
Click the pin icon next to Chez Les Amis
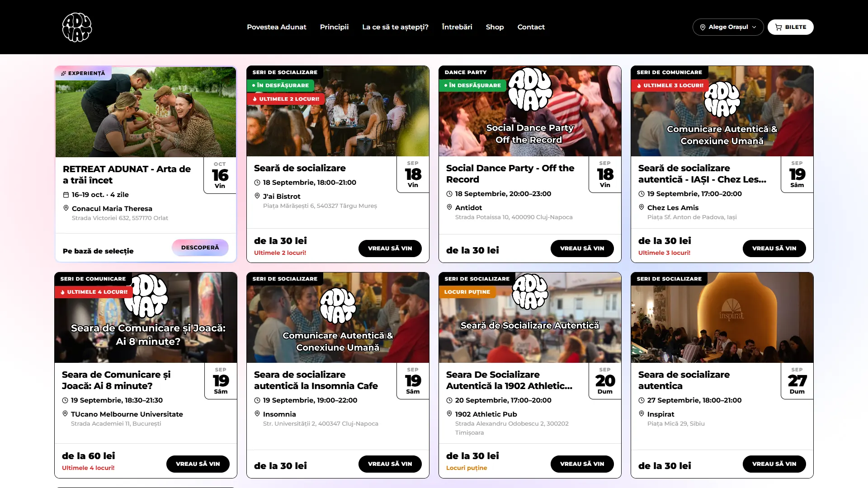point(642,207)
